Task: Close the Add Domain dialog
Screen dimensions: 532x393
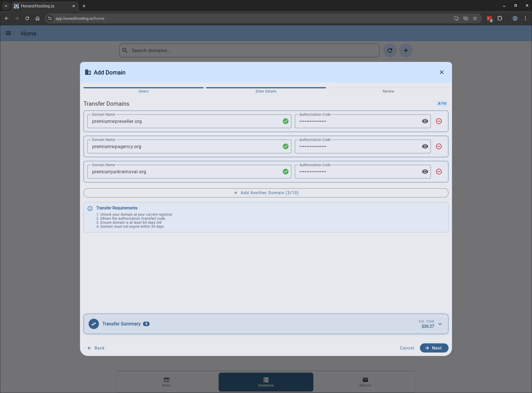Action: [441, 72]
